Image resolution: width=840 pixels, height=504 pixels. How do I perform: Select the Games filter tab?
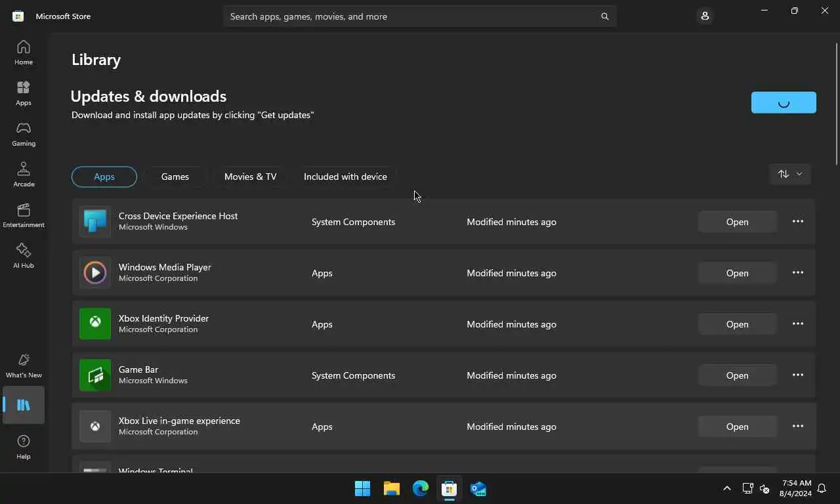point(175,177)
